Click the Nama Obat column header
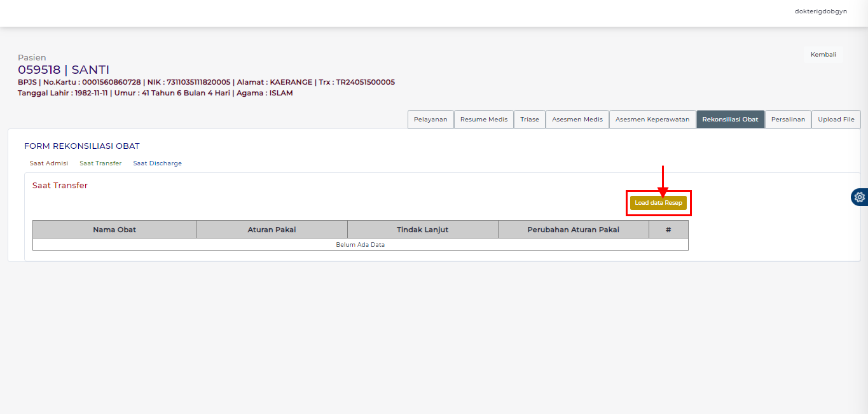The height and width of the screenshot is (414, 868). pyautogui.click(x=114, y=230)
